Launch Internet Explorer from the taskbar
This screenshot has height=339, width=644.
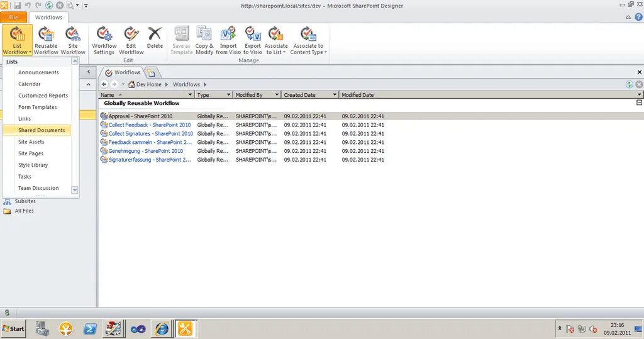tap(162, 329)
